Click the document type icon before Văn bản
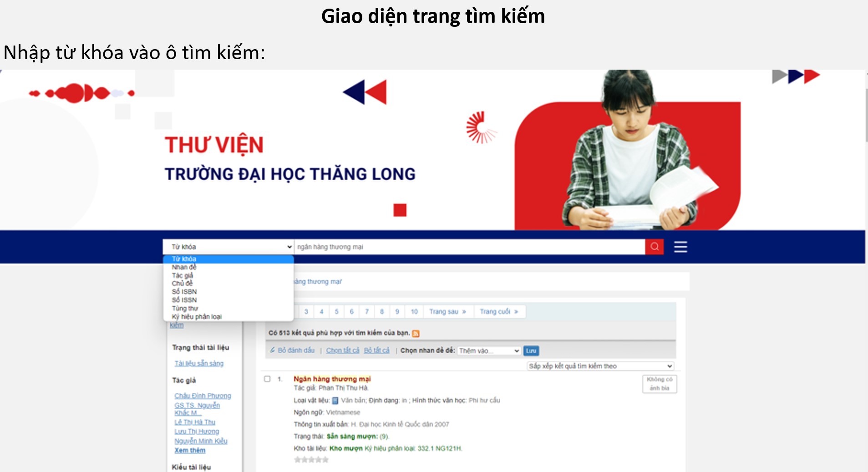The height and width of the screenshot is (472, 868). click(x=335, y=401)
